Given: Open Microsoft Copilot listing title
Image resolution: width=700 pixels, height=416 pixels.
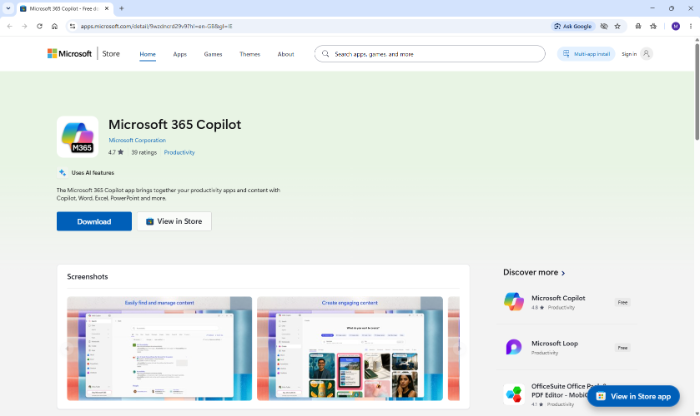Looking at the screenshot, I should [558, 298].
